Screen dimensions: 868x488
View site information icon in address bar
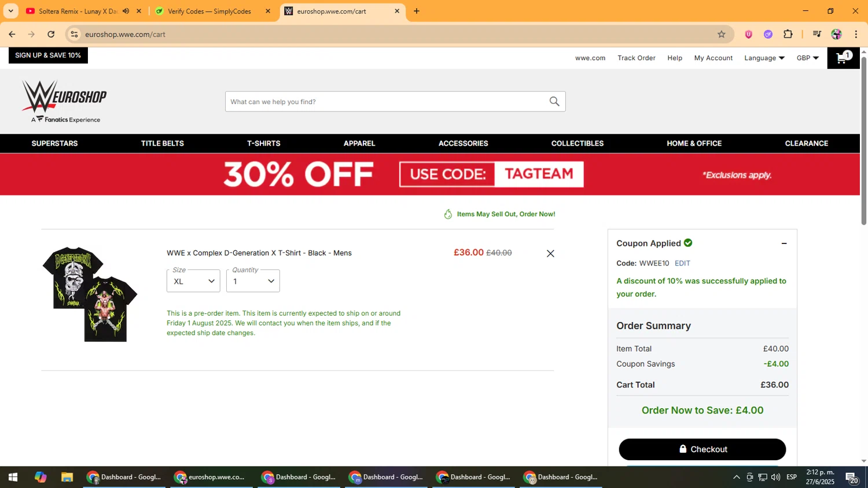click(74, 34)
